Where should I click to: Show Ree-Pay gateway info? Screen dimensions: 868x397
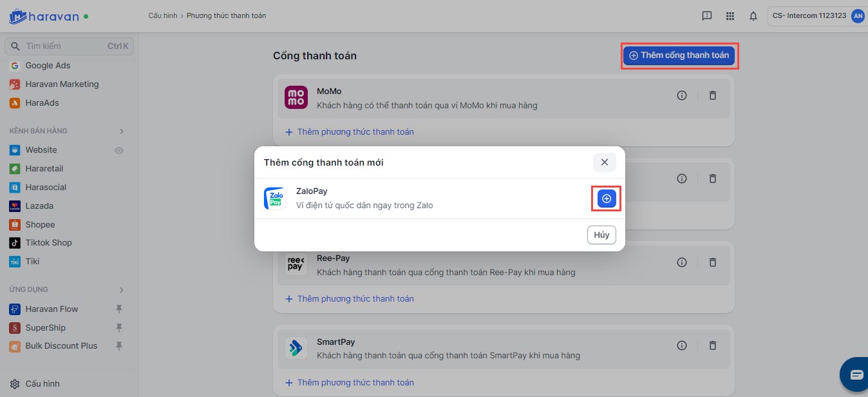click(682, 262)
